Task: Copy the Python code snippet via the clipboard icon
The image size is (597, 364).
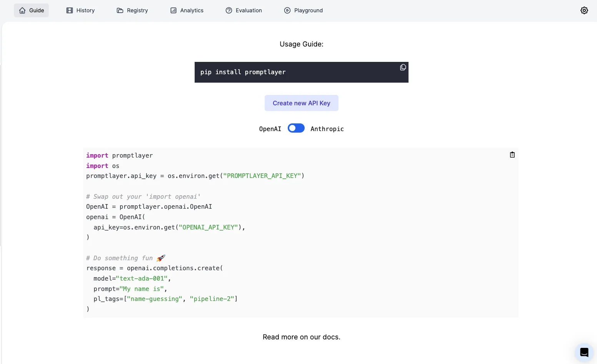Action: 512,155
